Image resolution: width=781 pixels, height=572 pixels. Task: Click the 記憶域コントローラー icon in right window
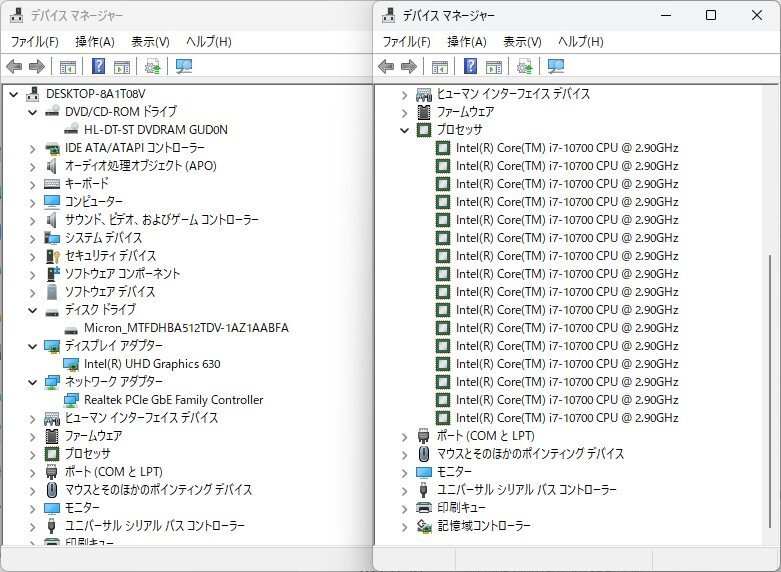(424, 526)
